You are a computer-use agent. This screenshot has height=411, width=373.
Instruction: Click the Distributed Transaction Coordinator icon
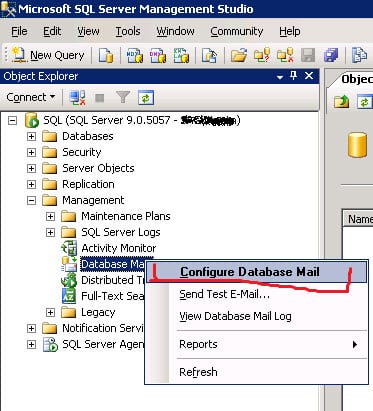(69, 280)
